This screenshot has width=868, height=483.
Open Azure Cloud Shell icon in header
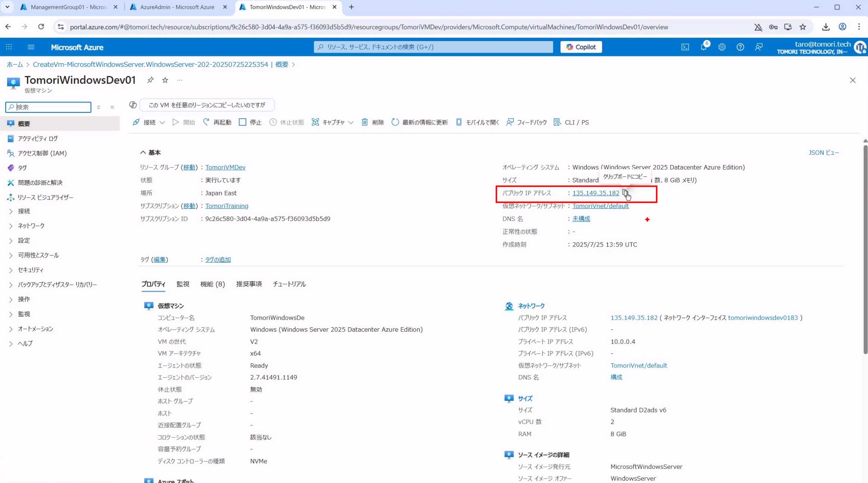[x=685, y=47]
